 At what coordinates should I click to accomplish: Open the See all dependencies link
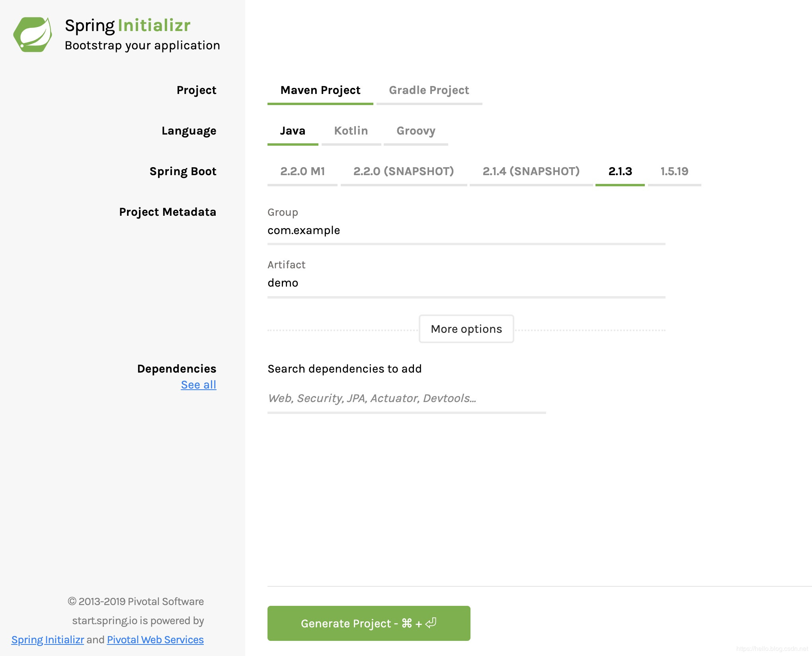[198, 385]
